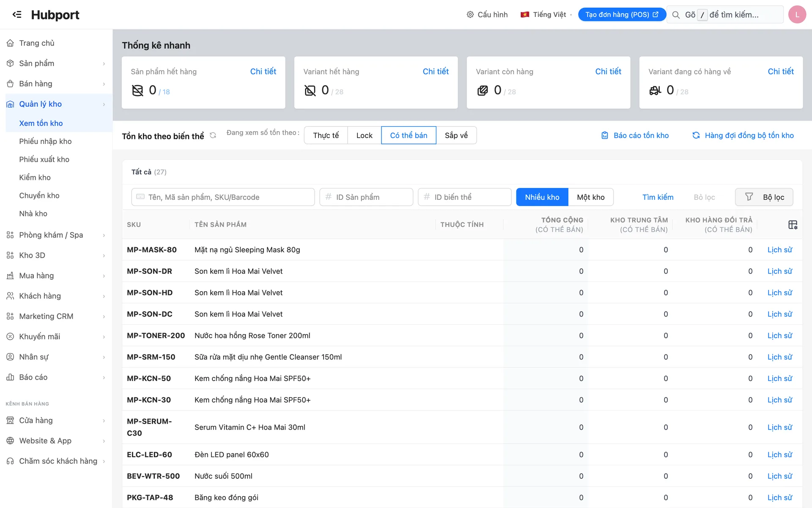Open the Tiếng Việt language dropdown
The image size is (812, 508).
[x=546, y=14]
